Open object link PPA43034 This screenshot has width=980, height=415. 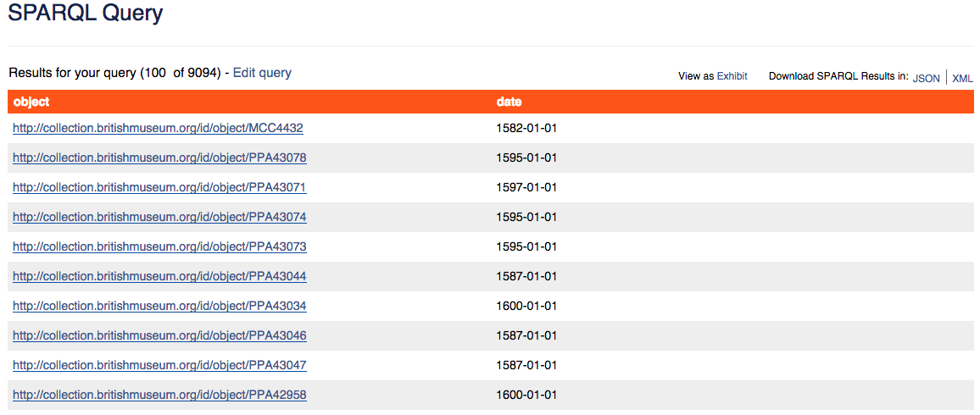pos(159,306)
